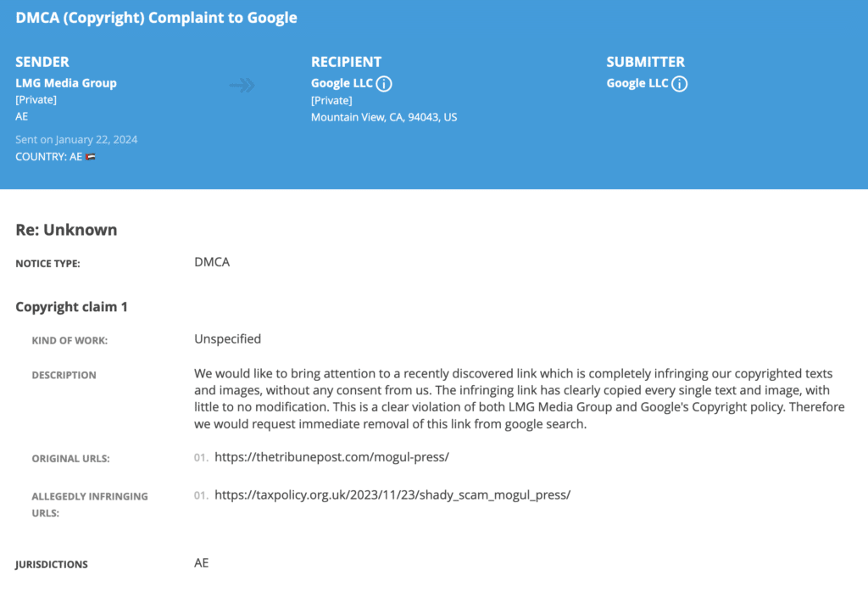Click the SENDER column heading

pos(42,61)
